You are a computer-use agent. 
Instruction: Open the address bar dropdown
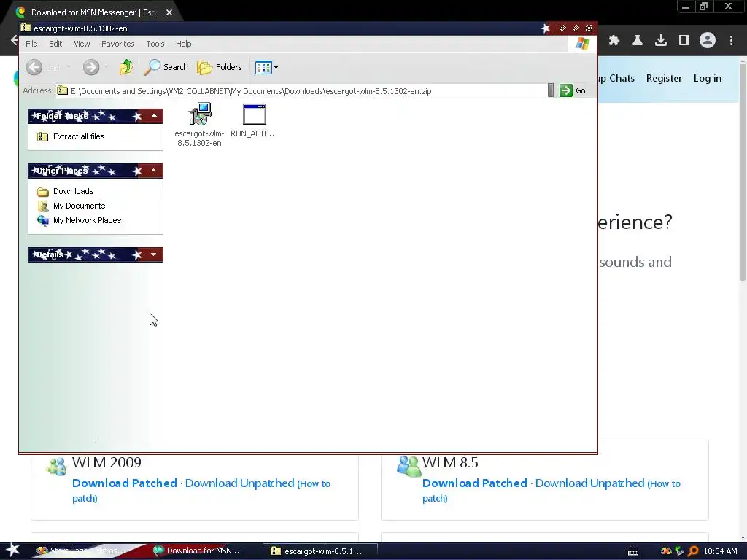click(550, 90)
